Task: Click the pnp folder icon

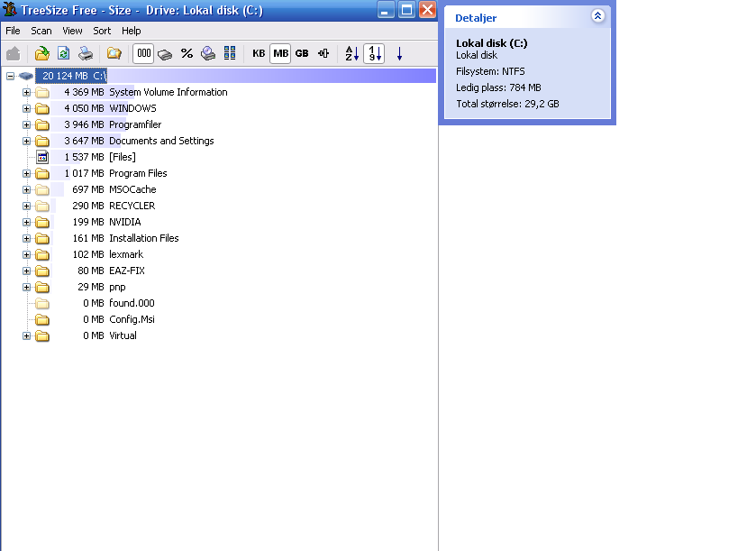Action: pyautogui.click(x=42, y=288)
